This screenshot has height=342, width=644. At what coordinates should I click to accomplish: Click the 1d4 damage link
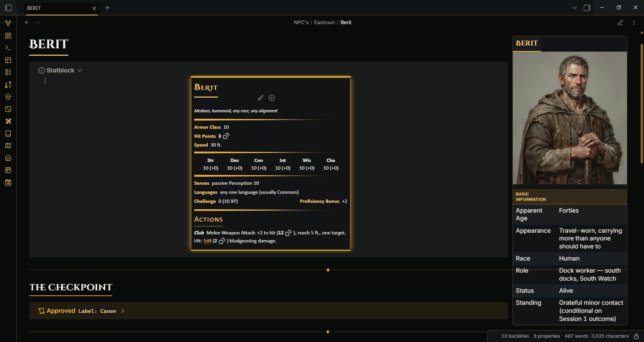tap(207, 241)
